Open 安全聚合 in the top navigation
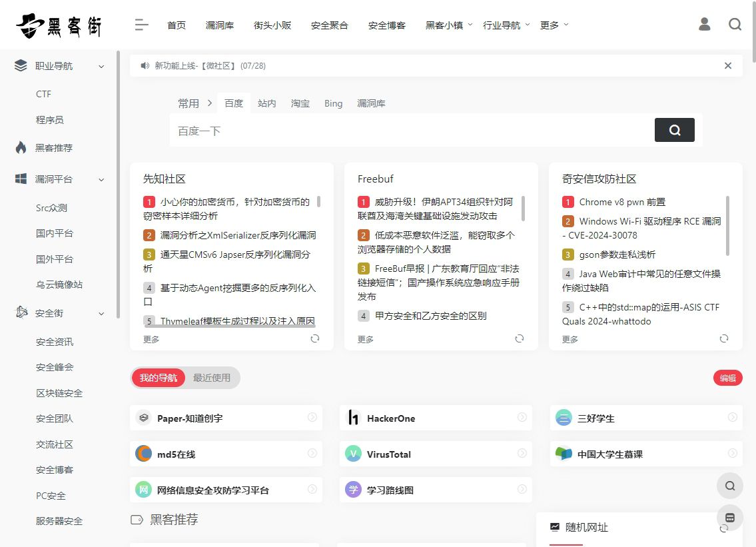756x547 pixels. click(329, 25)
